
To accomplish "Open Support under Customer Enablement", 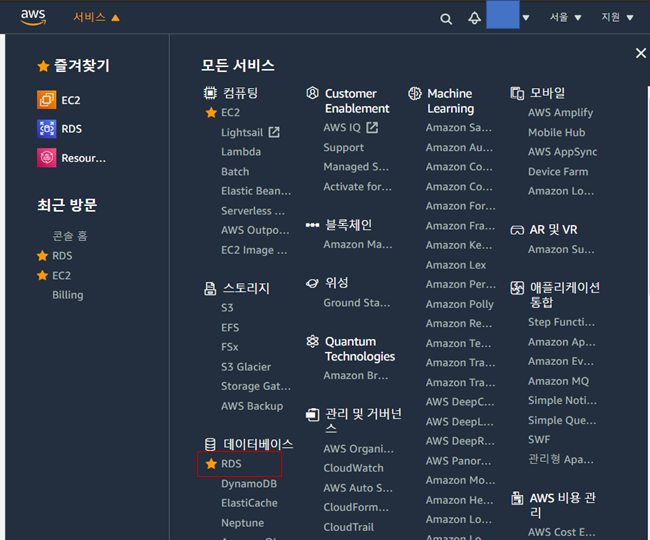I will [343, 148].
